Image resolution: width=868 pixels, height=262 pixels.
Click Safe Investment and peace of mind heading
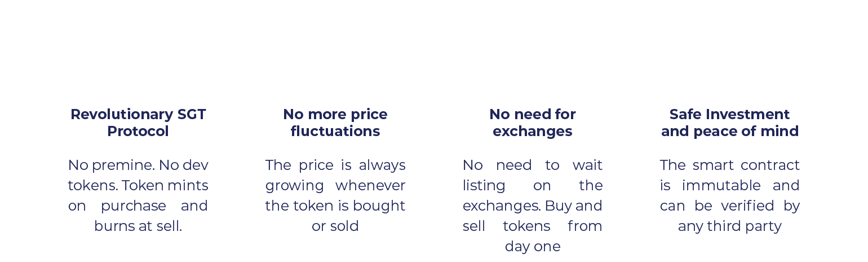[x=730, y=123]
